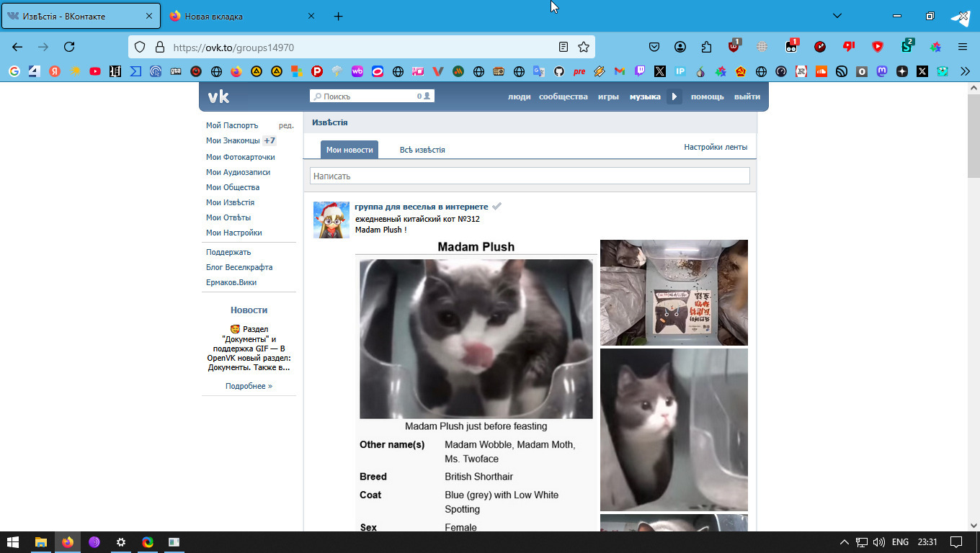Reload the current page

[69, 47]
